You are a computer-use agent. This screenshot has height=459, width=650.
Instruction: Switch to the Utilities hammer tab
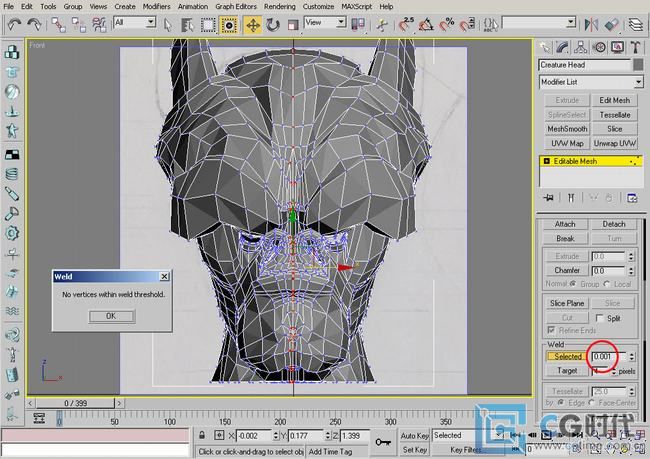click(x=635, y=47)
